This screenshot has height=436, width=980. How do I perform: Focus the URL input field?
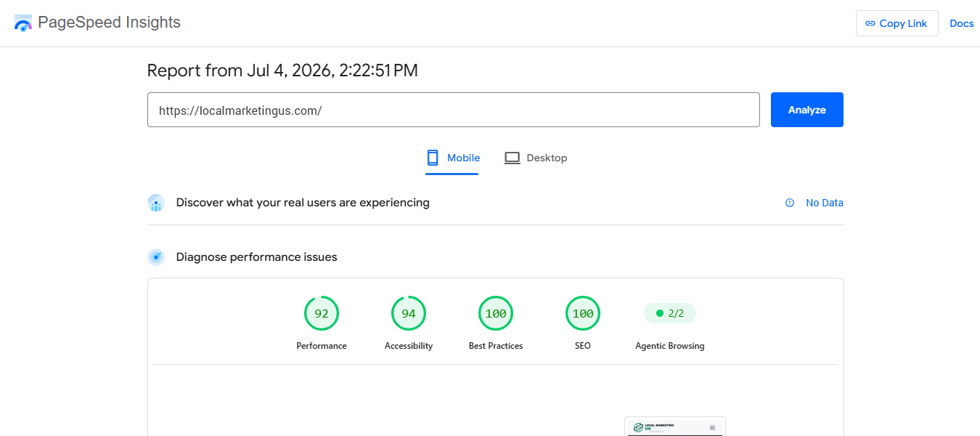click(453, 110)
